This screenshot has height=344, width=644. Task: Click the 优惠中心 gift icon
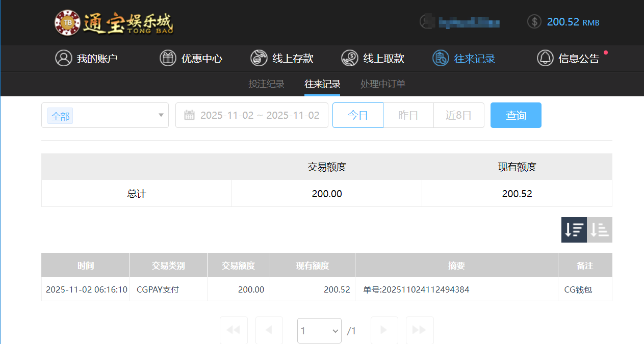tap(168, 58)
